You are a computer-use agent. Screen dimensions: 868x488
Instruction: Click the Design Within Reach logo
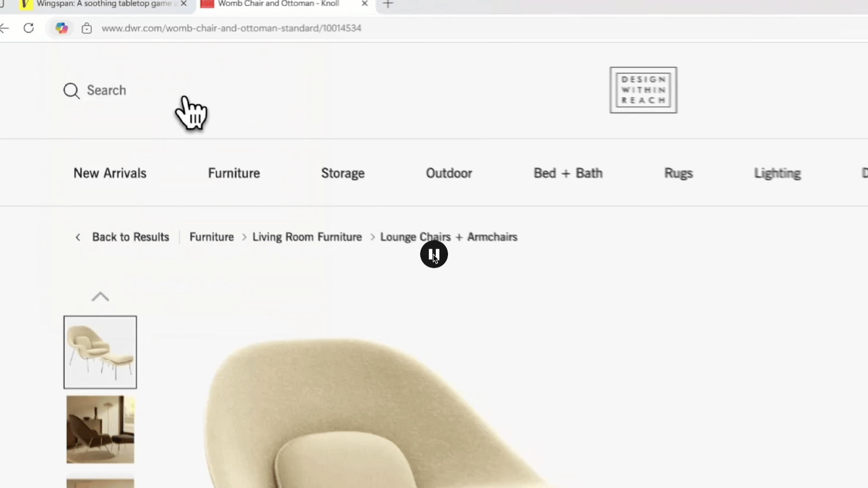coord(643,90)
